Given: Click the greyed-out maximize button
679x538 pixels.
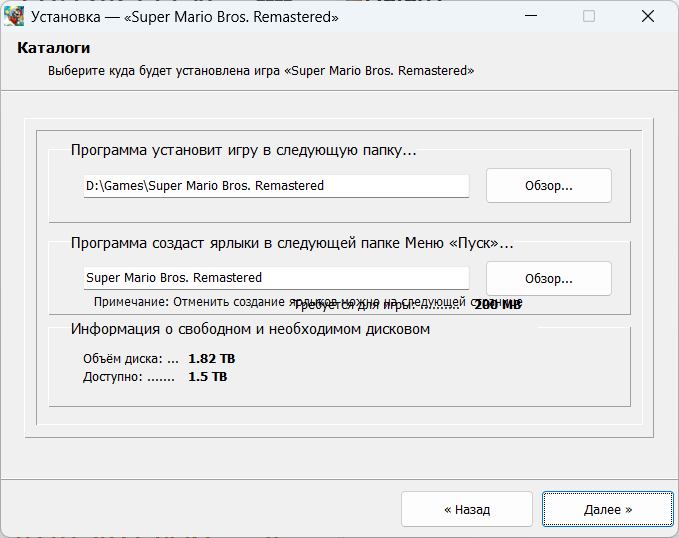Looking at the screenshot, I should [x=589, y=17].
